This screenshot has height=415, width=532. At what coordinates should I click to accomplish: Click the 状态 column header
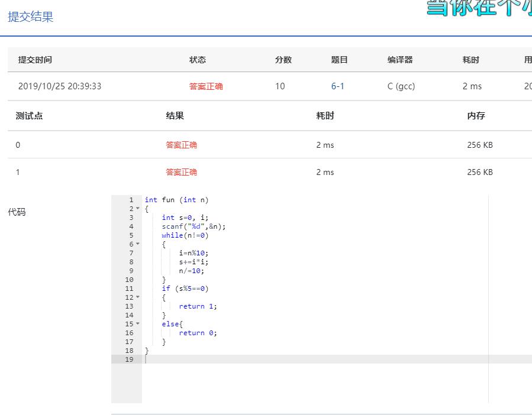[x=198, y=60]
